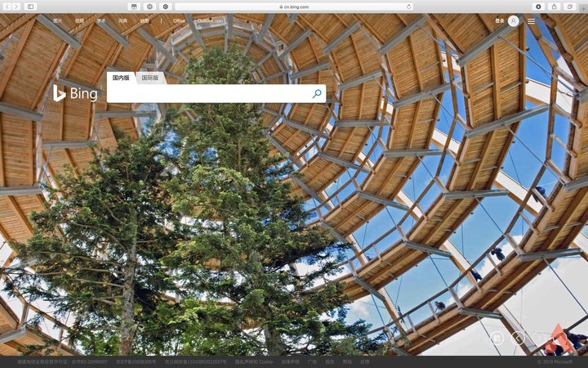This screenshot has height=368, width=588.
Task: Click the Bing search input field
Action: coord(208,94)
